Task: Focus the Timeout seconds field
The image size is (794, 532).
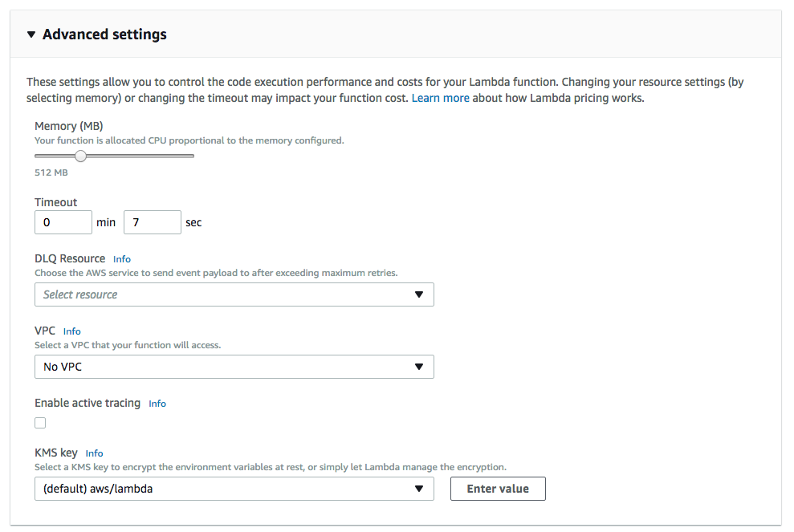Action: [x=152, y=222]
